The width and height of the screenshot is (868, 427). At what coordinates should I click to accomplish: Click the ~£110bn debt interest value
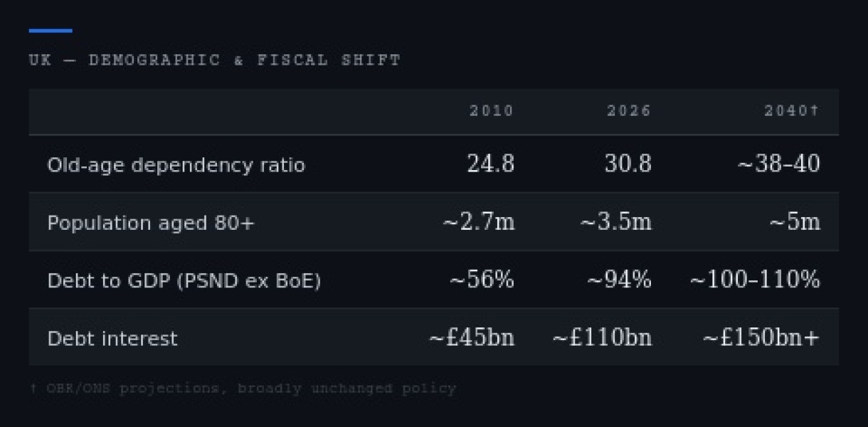(603, 337)
